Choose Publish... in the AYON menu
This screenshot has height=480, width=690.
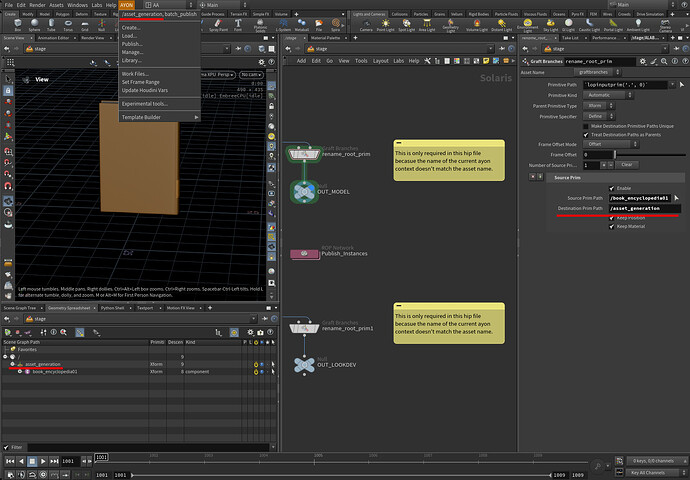click(x=132, y=44)
